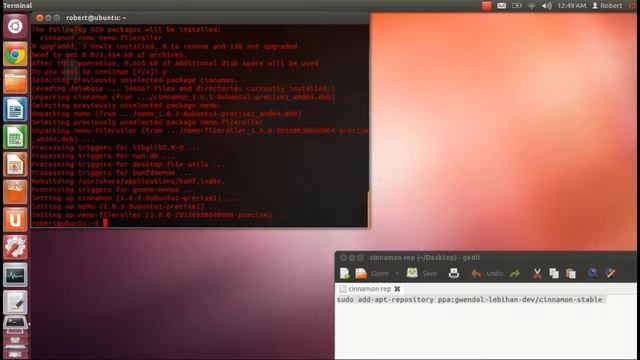Expand the Open recent files dropdown arrow
Image resolution: width=640 pixels, height=360 pixels.
pyautogui.click(x=396, y=273)
